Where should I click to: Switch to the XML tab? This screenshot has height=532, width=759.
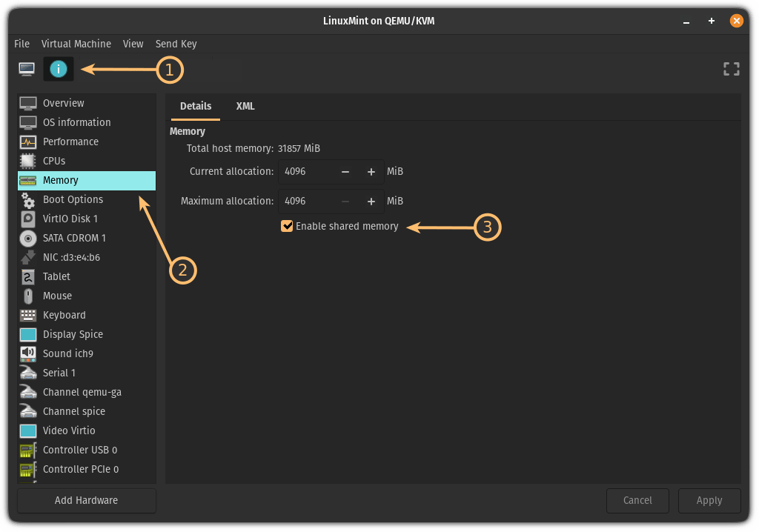click(245, 106)
